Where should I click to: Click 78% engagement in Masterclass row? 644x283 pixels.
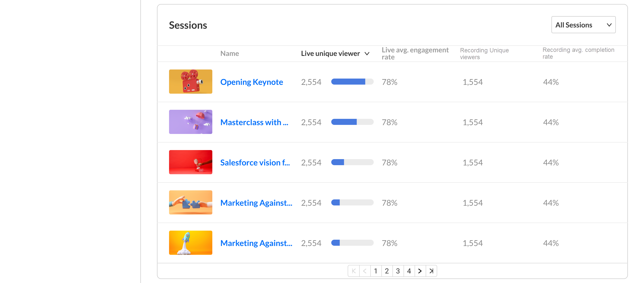tap(389, 122)
